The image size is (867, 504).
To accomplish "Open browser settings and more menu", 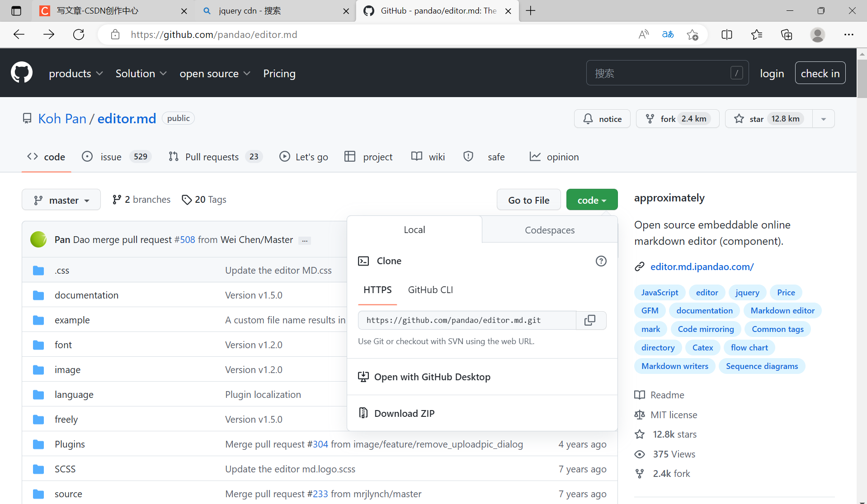I will 848,35.
